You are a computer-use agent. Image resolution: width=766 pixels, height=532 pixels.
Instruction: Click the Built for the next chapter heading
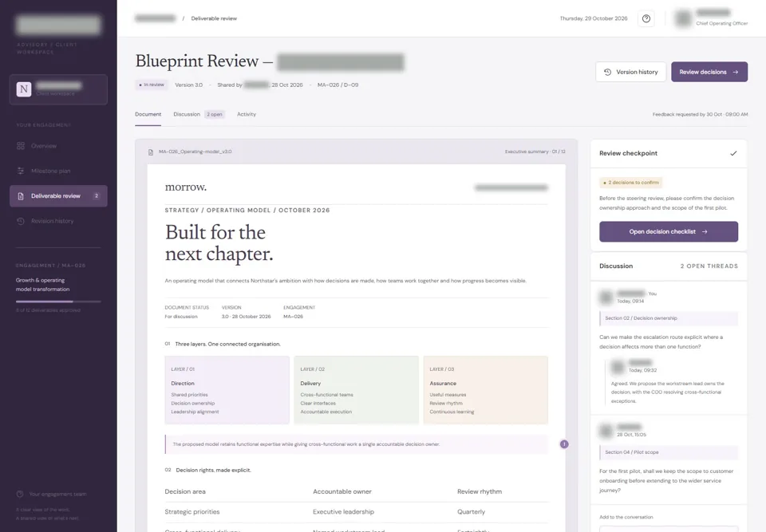coord(219,243)
